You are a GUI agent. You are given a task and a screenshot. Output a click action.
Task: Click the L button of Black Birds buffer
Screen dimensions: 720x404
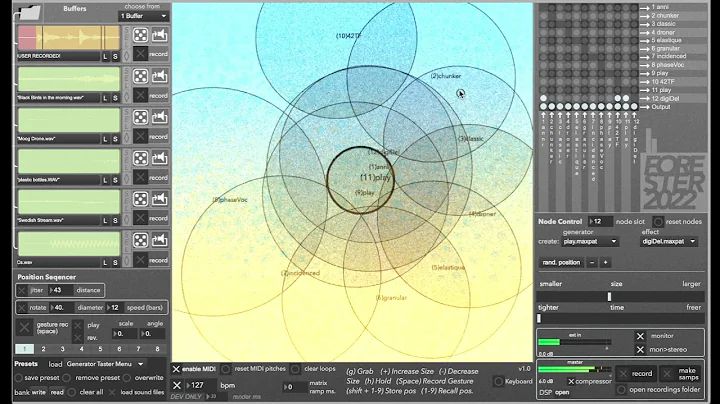105,98
